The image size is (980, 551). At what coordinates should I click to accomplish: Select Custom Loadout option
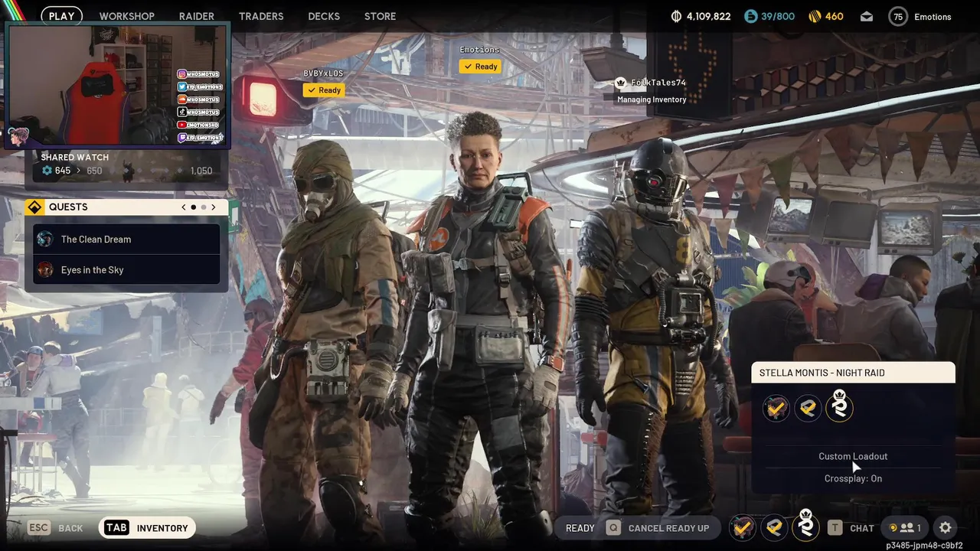(853, 457)
